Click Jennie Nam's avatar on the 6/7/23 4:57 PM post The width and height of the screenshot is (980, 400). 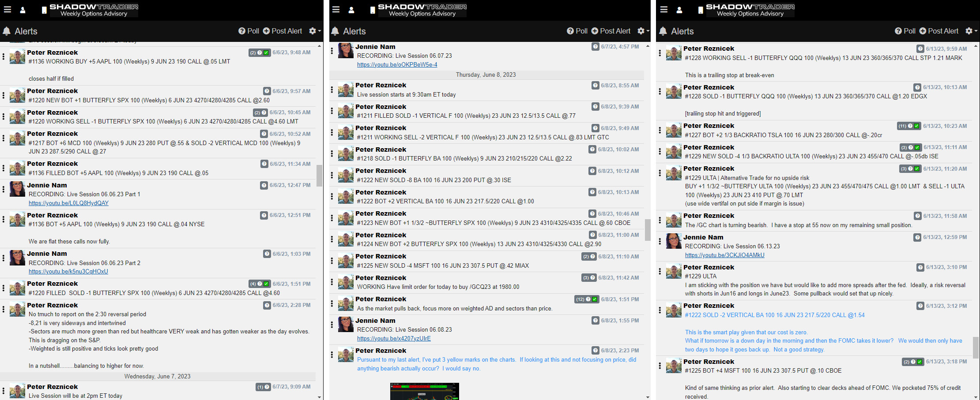(x=346, y=51)
